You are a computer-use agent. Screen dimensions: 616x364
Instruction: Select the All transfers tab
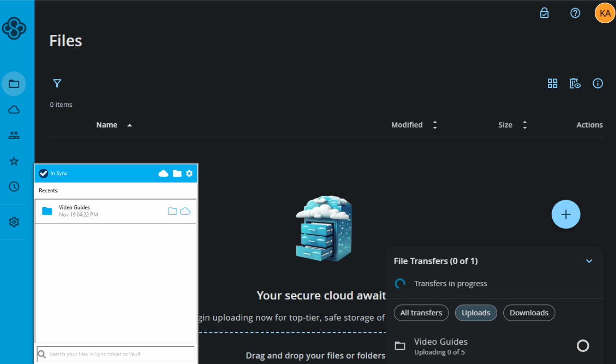pyautogui.click(x=421, y=312)
